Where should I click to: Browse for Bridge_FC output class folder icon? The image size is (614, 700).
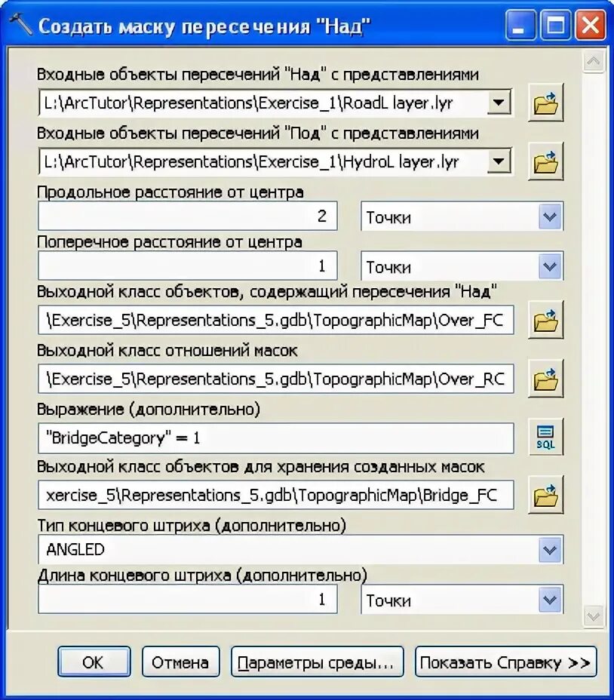point(545,495)
